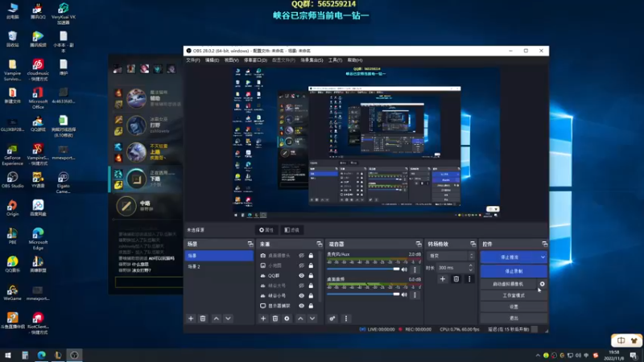This screenshot has height=362, width=644.
Task: Remove scene transition with trash icon
Action: 456,279
